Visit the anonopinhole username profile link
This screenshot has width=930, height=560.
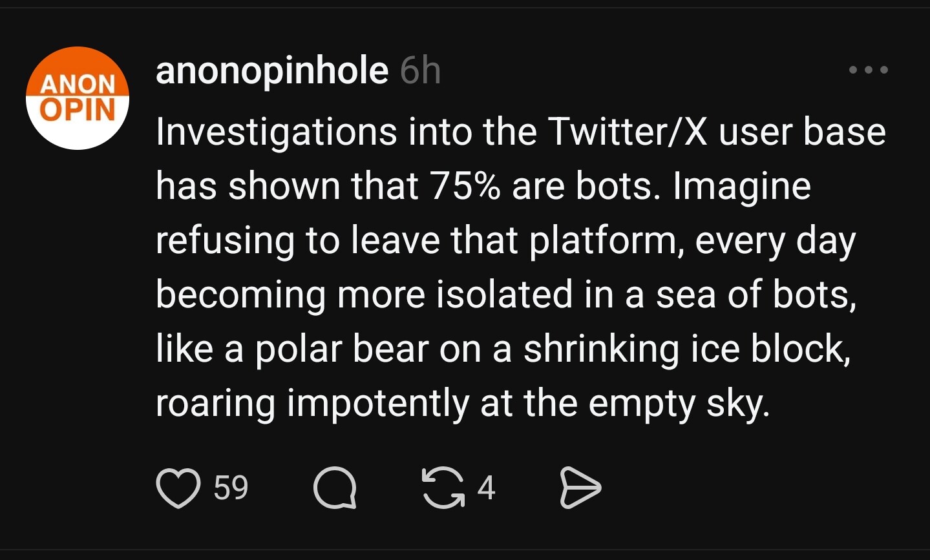point(272,70)
